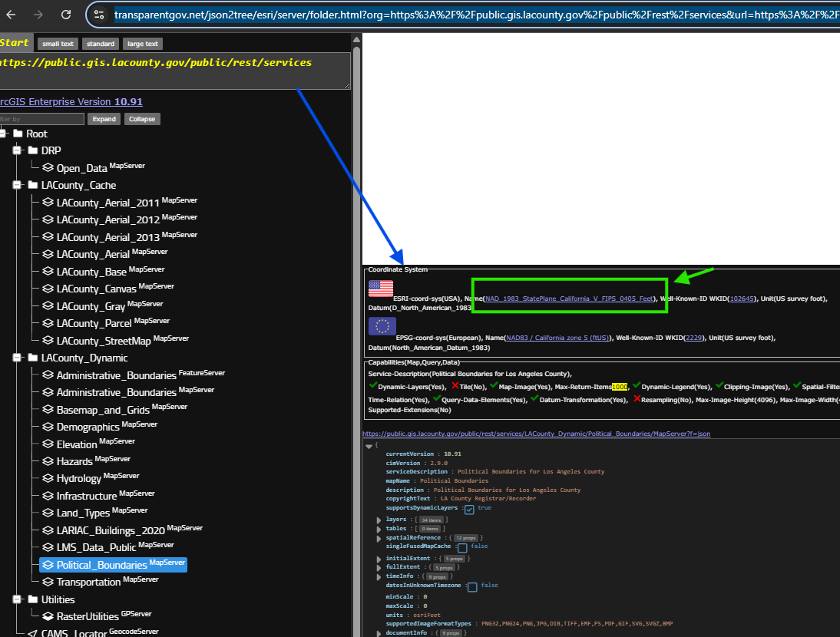Click the browser reload icon
This screenshot has height=637, width=840.
[66, 15]
